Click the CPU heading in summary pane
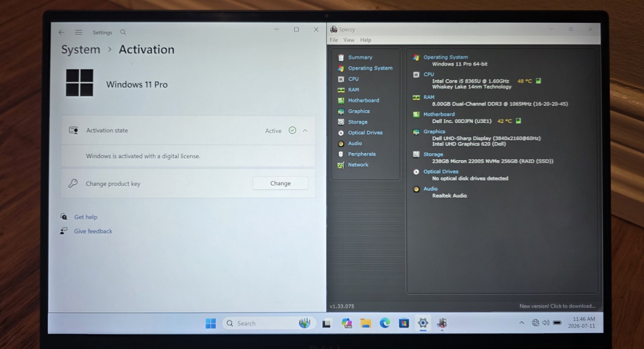644x349 pixels. 429,74
